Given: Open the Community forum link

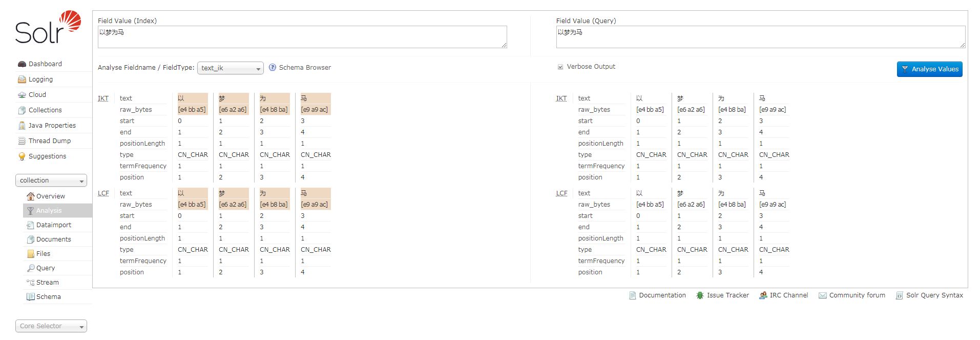Looking at the screenshot, I should pyautogui.click(x=857, y=295).
